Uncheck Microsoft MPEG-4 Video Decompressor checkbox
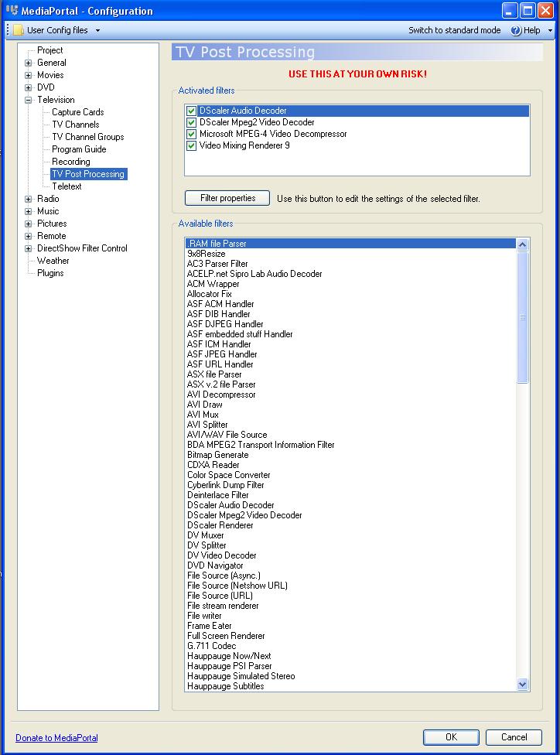The width and height of the screenshot is (560, 755). pyautogui.click(x=191, y=134)
